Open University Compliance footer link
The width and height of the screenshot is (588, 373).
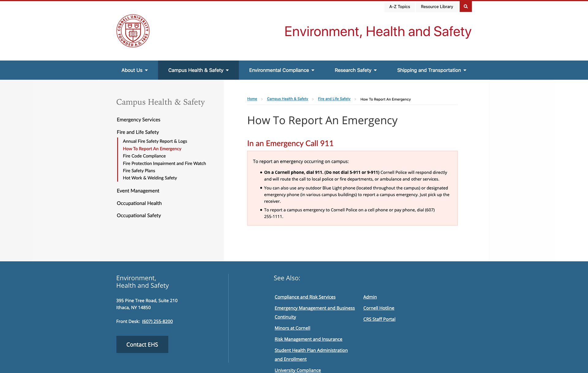[298, 370]
